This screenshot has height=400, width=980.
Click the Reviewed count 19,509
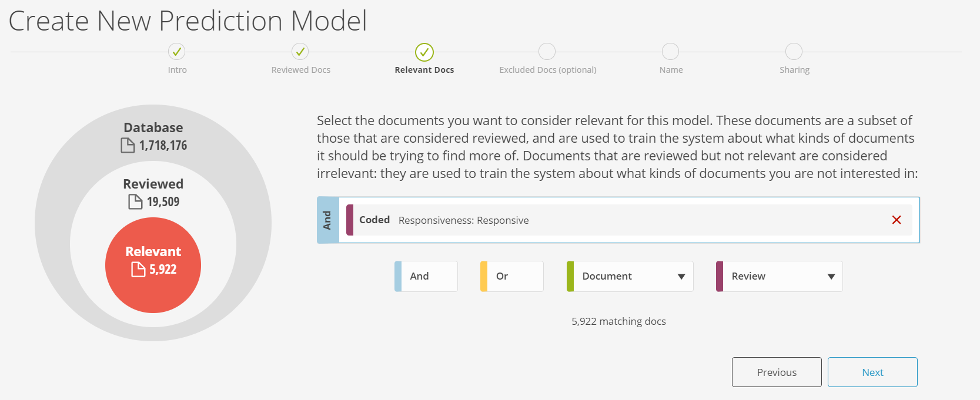pyautogui.click(x=163, y=201)
